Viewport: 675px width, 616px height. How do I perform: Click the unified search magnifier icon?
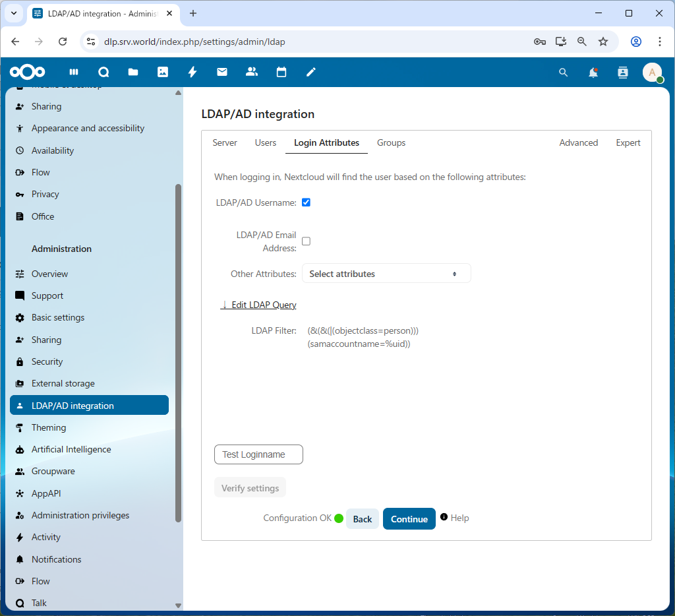pos(563,73)
